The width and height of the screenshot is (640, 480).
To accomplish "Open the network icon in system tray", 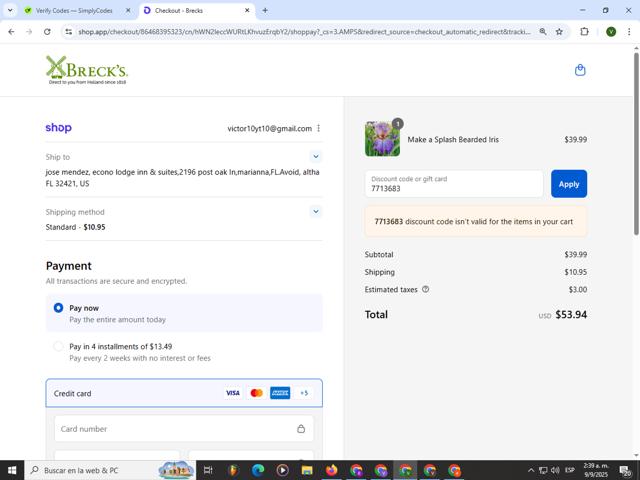I will pyautogui.click(x=543, y=470).
